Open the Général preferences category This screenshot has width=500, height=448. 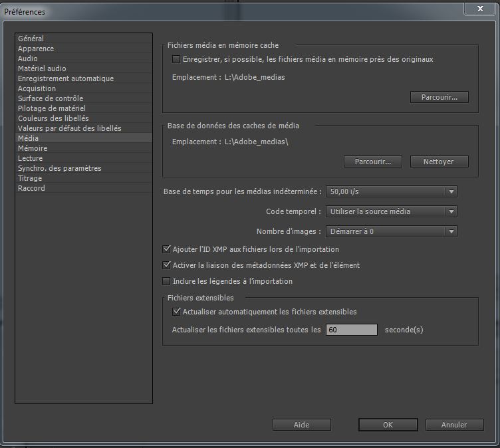coord(83,39)
